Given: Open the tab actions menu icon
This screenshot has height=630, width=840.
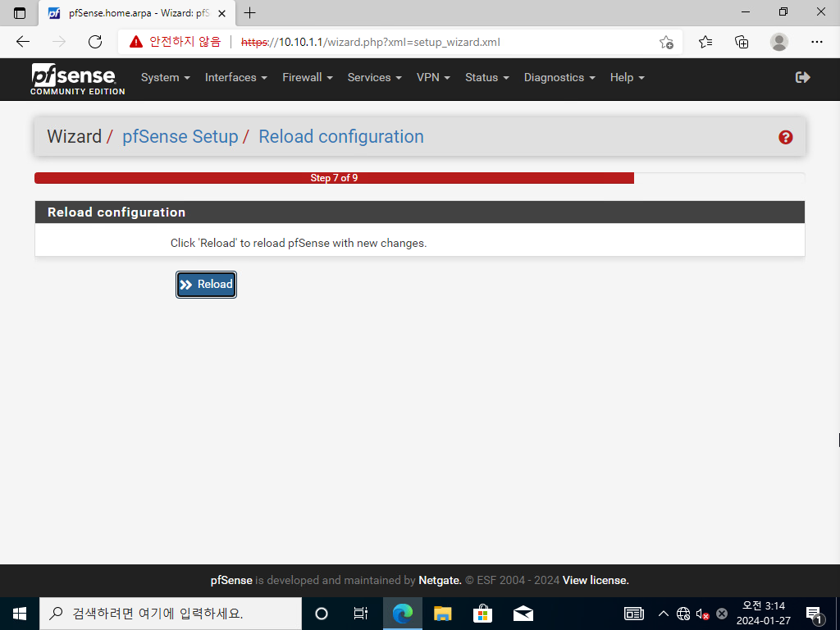Looking at the screenshot, I should (x=20, y=13).
